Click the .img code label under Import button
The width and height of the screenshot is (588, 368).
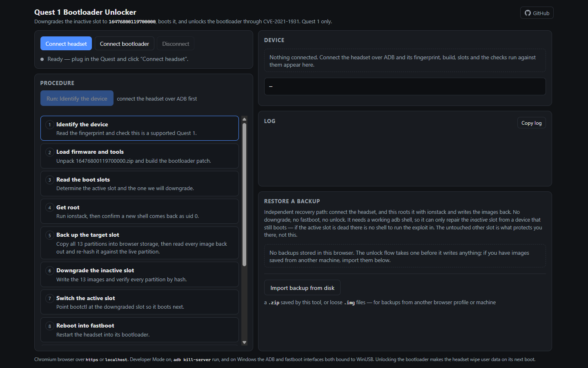click(x=350, y=303)
